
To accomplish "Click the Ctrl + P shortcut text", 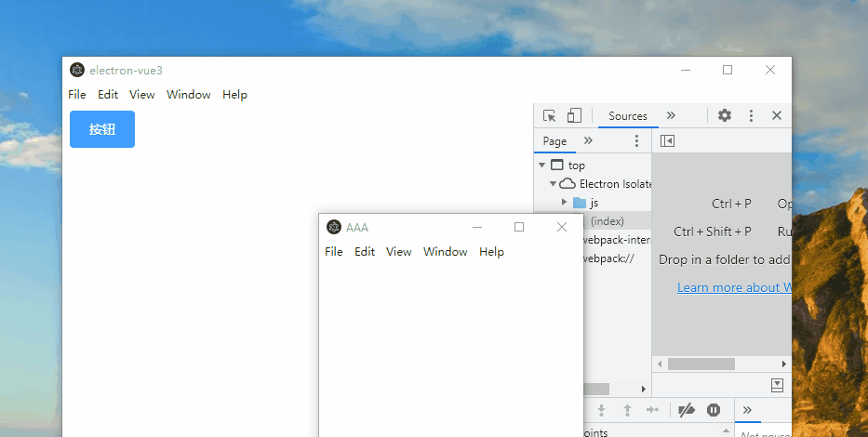I will [x=731, y=204].
